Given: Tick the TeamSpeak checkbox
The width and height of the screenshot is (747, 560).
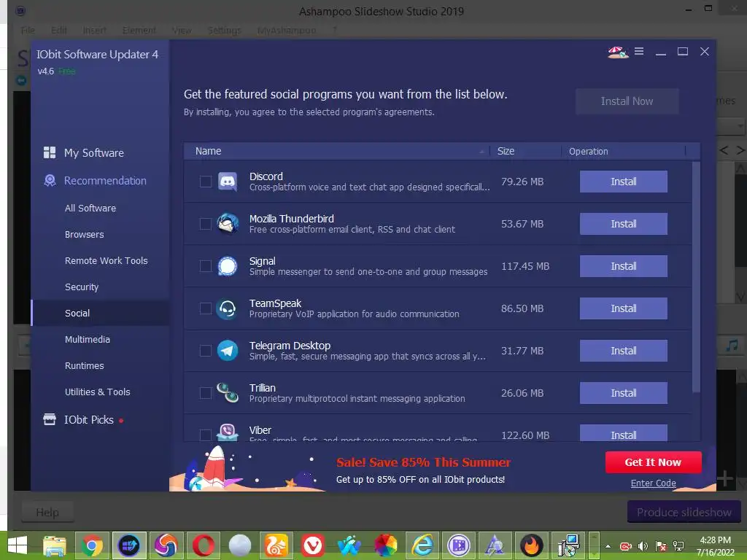Looking at the screenshot, I should [205, 308].
